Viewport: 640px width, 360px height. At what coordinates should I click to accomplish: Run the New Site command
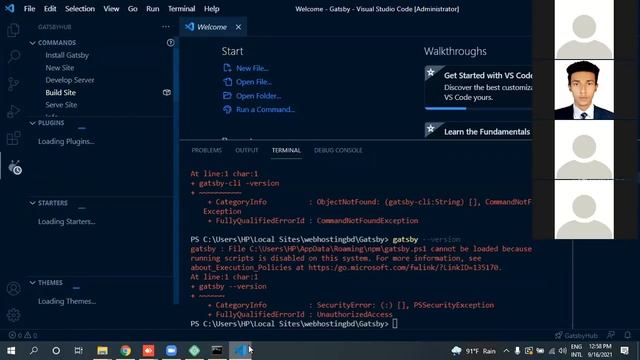60,68
